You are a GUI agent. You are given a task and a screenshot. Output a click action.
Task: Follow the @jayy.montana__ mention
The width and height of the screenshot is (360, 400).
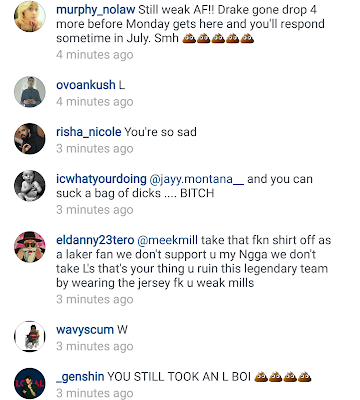pos(197,179)
